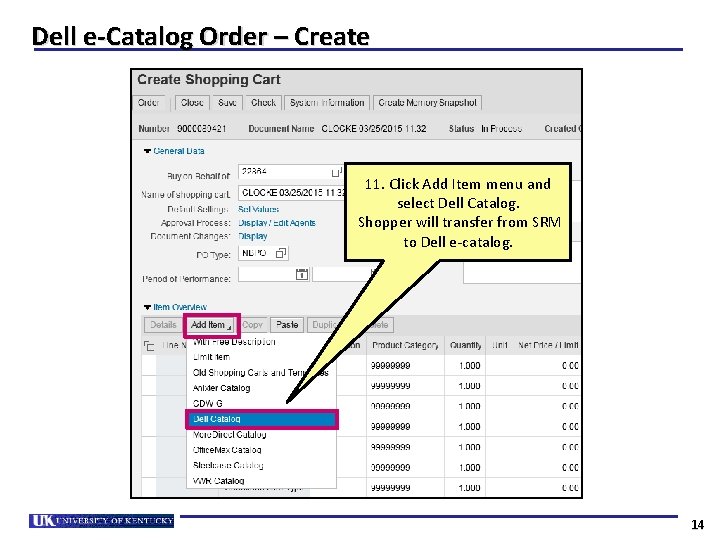Select Anixter Catalog from the menu

click(x=221, y=388)
